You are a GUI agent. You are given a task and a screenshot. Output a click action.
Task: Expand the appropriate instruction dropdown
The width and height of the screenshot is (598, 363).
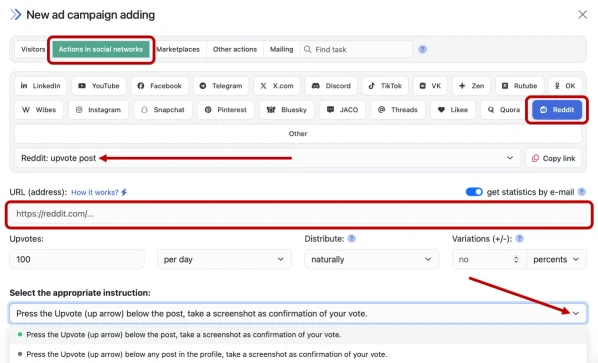(x=298, y=313)
